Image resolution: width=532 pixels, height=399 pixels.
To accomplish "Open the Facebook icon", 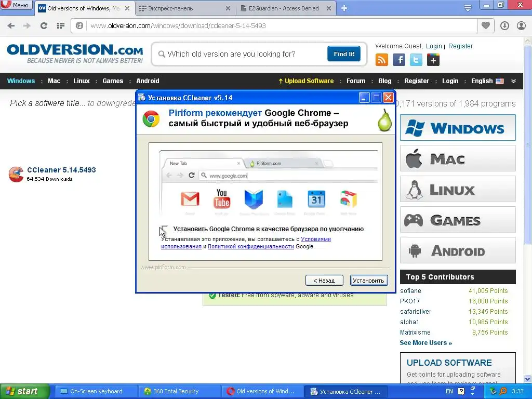I will tap(399, 60).
